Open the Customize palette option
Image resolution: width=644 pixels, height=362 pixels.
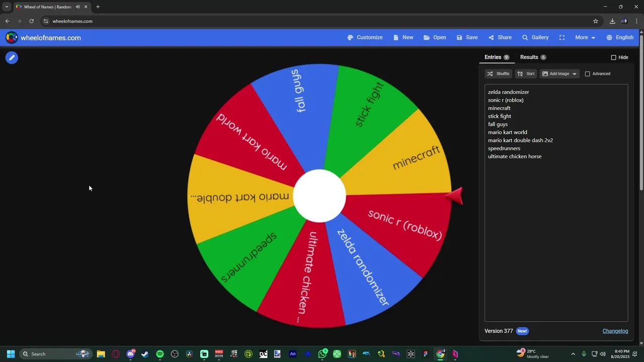[x=365, y=38]
